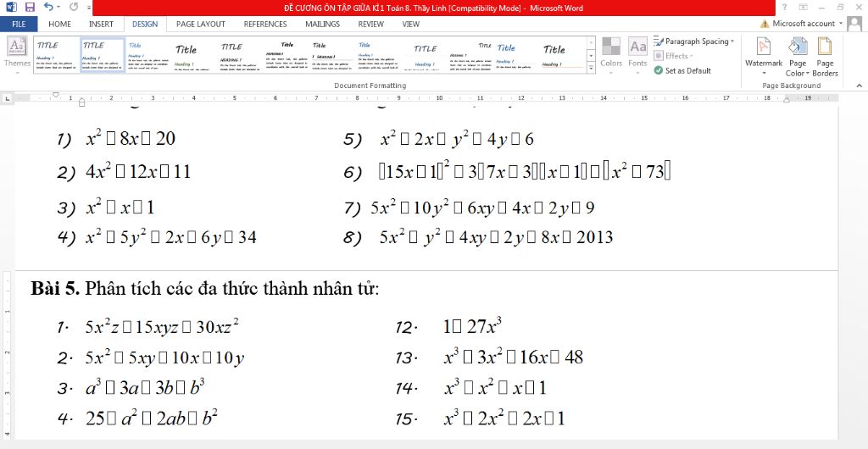868x449 pixels.
Task: Click the expression ending in 2013
Action: (x=496, y=237)
